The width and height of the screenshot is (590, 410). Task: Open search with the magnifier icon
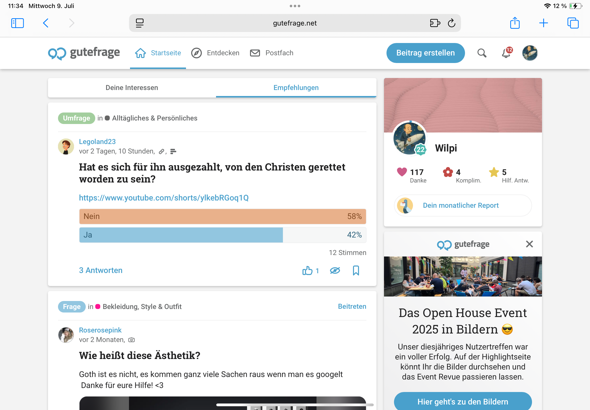click(482, 53)
